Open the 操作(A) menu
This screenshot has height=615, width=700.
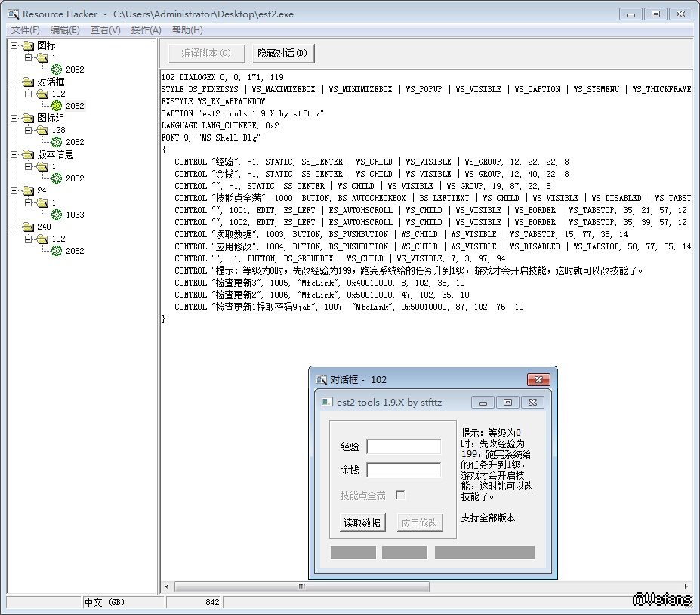[x=146, y=30]
